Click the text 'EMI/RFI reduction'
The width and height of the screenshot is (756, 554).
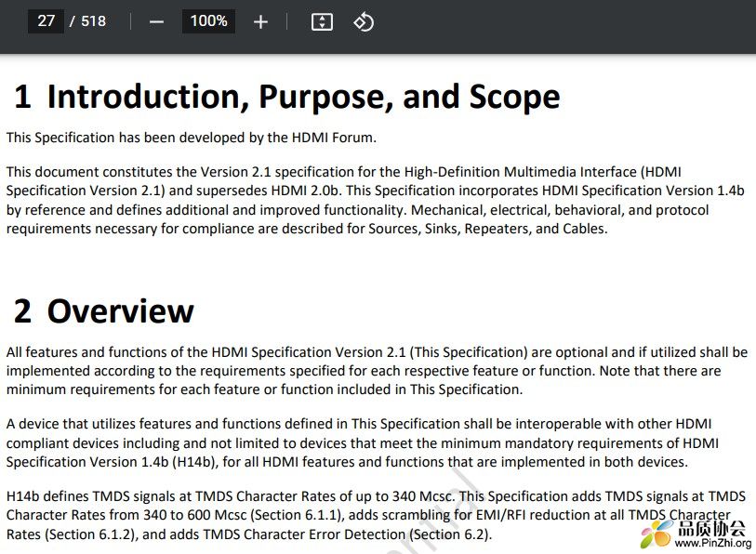[x=534, y=515]
